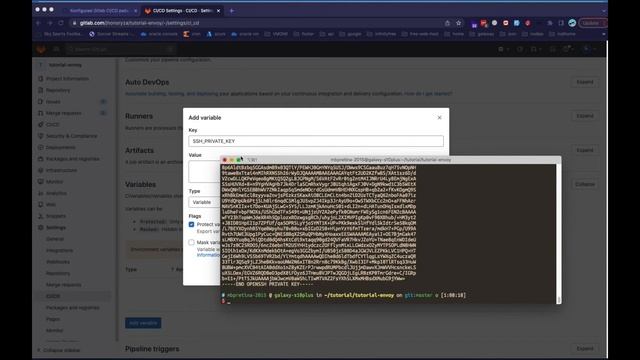Open Deployments in sidebar
Image resolution: width=640 pixels, height=360 pixels.
(60, 147)
